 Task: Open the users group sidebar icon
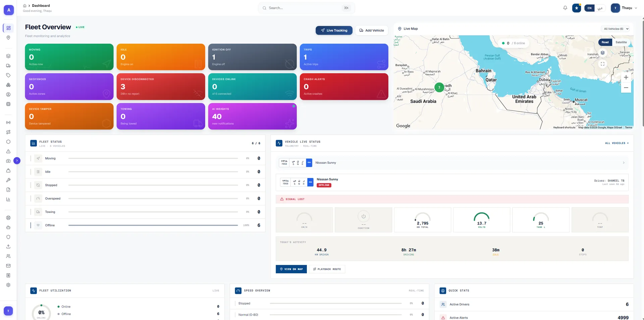pos(8,256)
